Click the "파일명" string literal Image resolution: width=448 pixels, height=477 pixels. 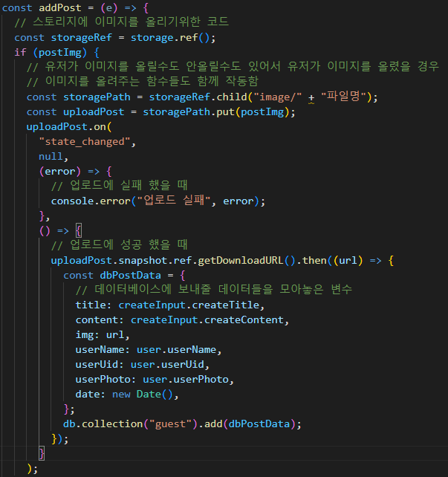coord(343,97)
